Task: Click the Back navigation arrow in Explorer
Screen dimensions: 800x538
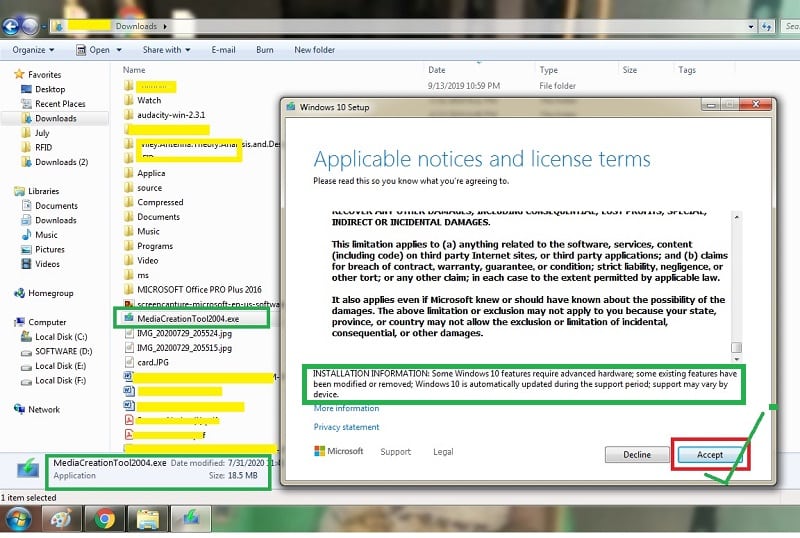Action: [x=11, y=26]
